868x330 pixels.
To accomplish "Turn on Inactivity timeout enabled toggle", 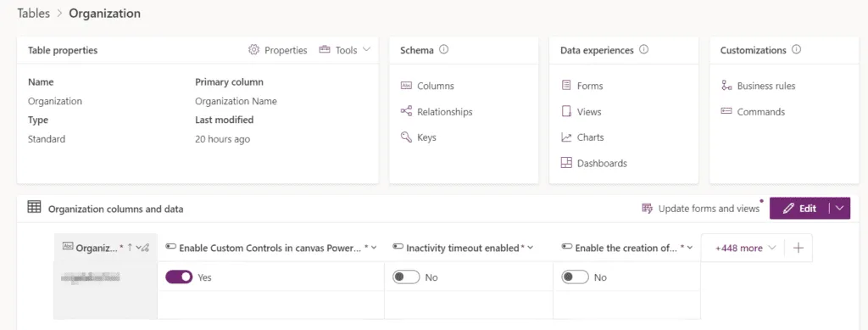I will click(406, 277).
